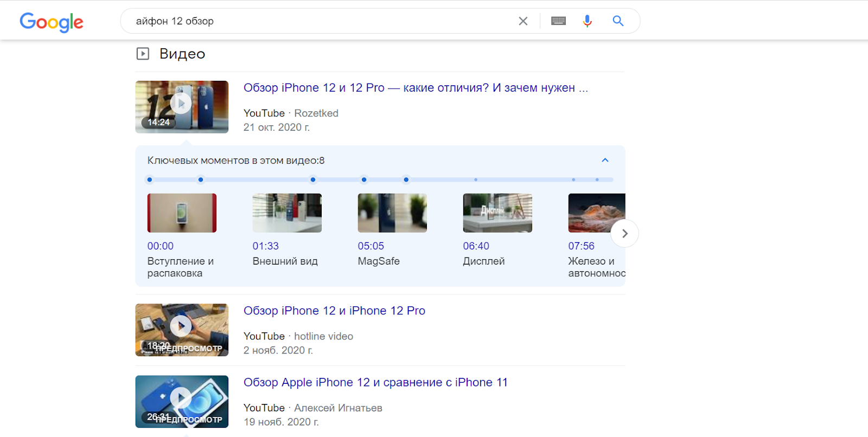Jump to first timeline dot at 00:00
868x437 pixels.
click(150, 179)
